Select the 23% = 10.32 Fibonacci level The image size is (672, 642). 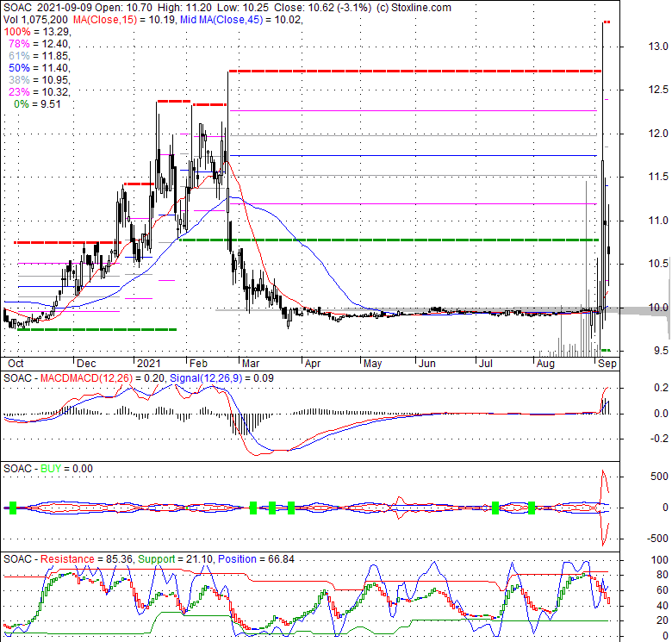(x=39, y=91)
